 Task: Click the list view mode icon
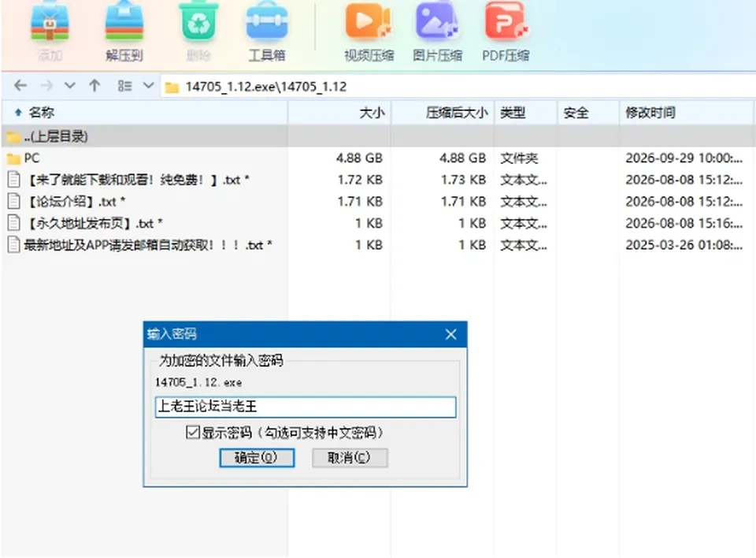click(x=124, y=86)
